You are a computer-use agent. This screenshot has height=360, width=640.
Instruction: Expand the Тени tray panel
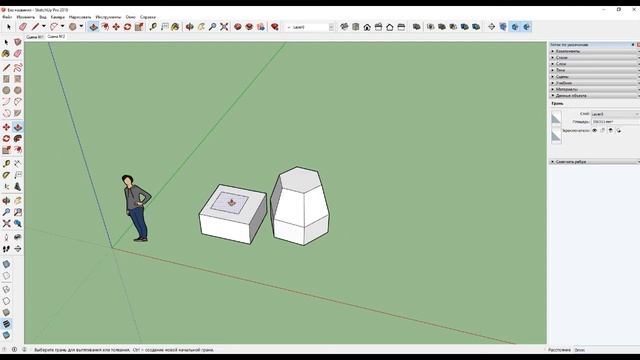point(594,70)
